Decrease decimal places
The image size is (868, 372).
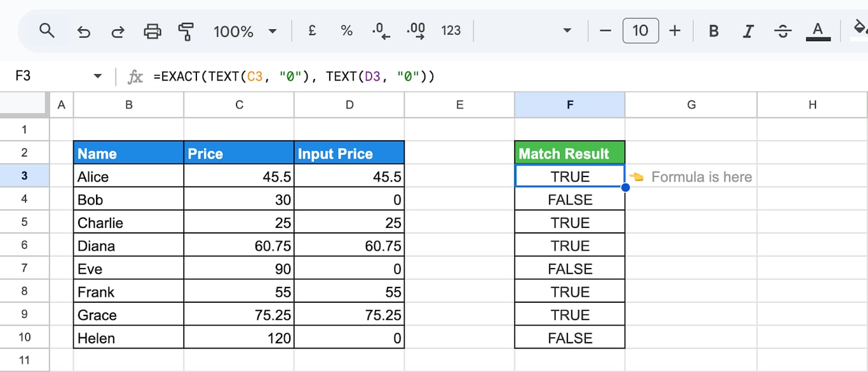(381, 30)
